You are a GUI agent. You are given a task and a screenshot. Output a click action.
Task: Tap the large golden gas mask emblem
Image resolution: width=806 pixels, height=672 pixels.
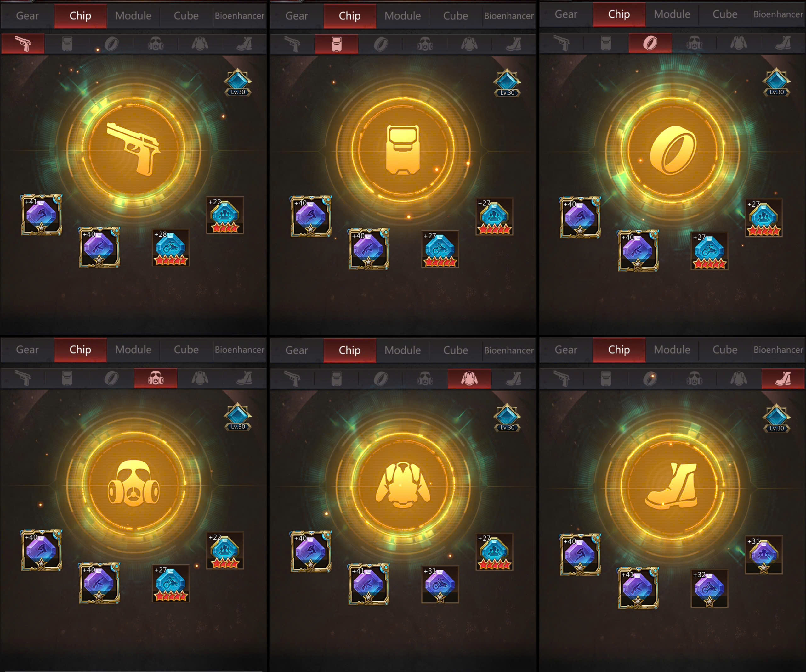[x=133, y=484]
